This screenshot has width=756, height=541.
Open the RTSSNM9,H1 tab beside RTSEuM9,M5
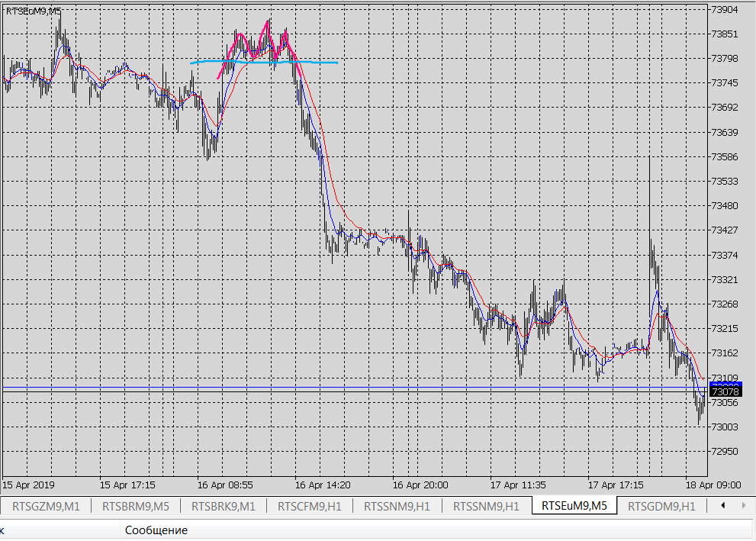tap(486, 507)
